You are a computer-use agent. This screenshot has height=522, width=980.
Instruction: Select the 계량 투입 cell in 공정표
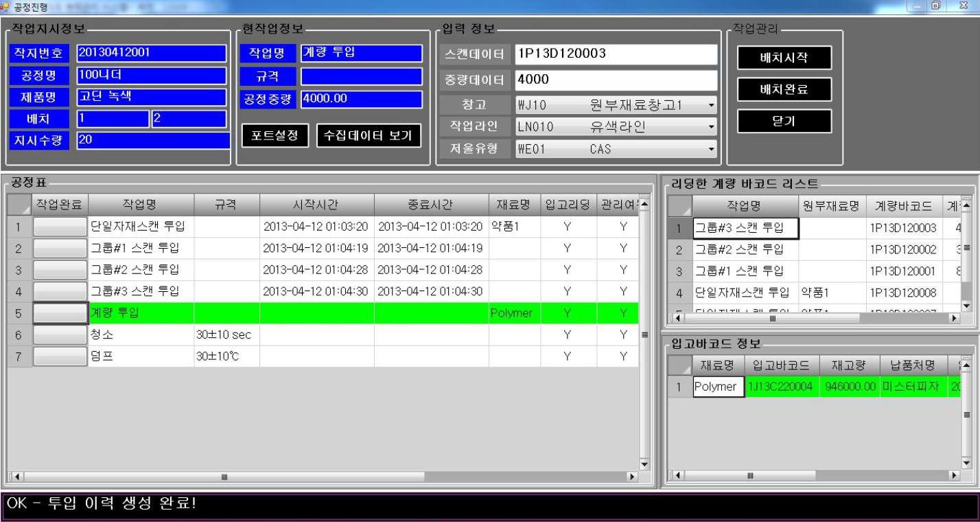coord(141,313)
